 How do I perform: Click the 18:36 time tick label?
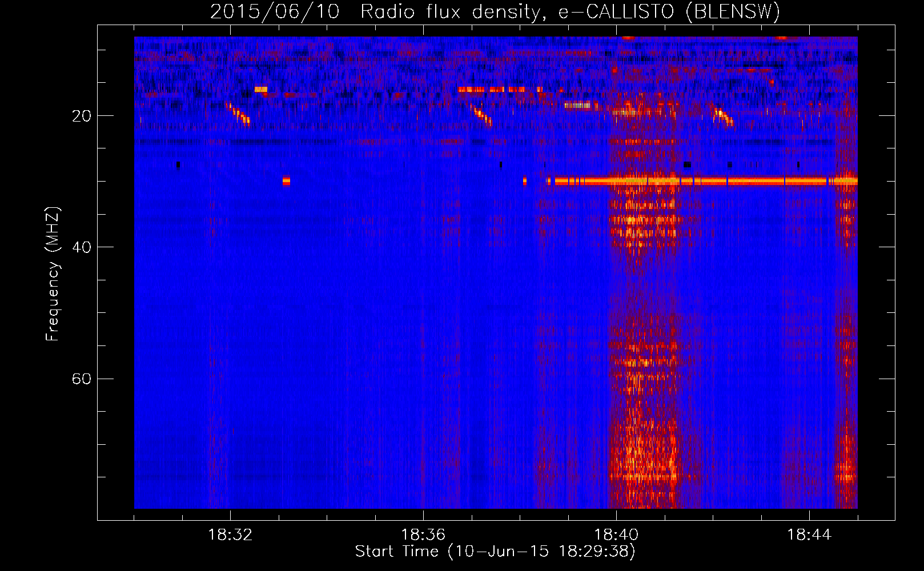click(x=423, y=535)
